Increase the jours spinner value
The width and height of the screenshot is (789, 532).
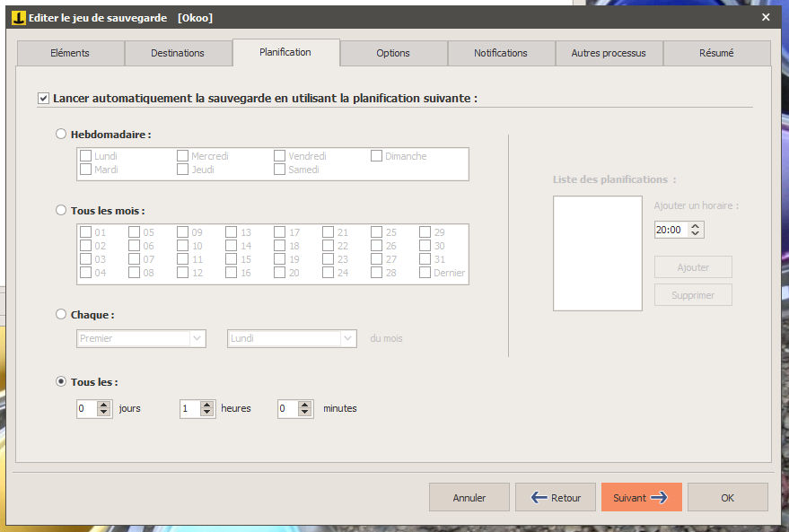point(104,405)
